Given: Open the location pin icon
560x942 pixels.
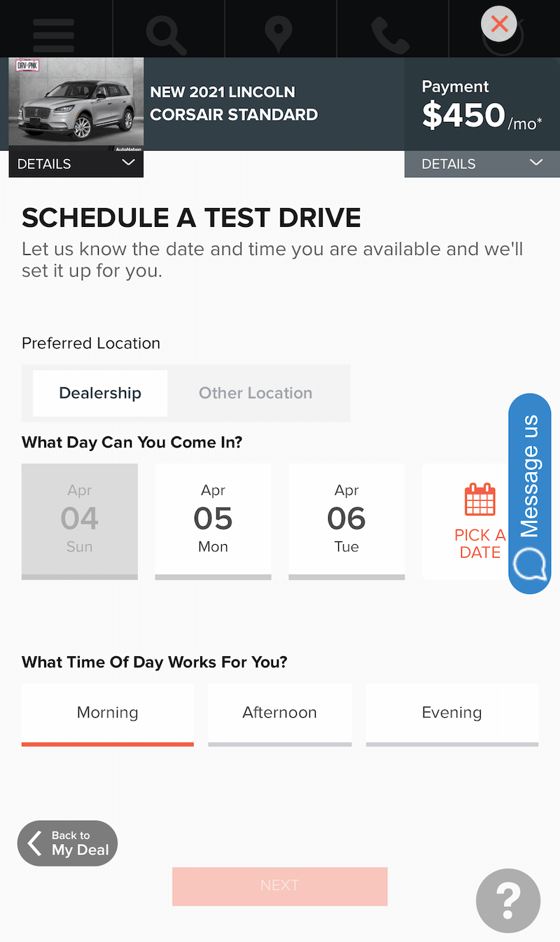Looking at the screenshot, I should point(279,32).
